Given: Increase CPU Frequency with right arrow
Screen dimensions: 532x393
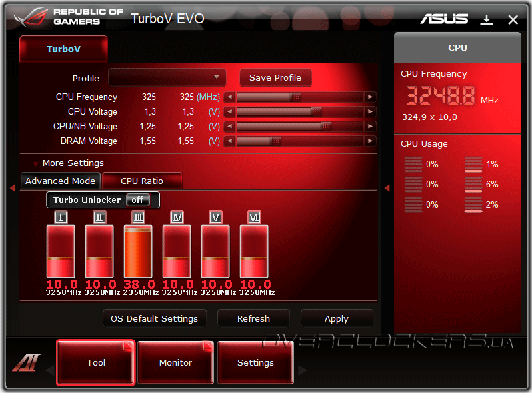Looking at the screenshot, I should click(370, 97).
